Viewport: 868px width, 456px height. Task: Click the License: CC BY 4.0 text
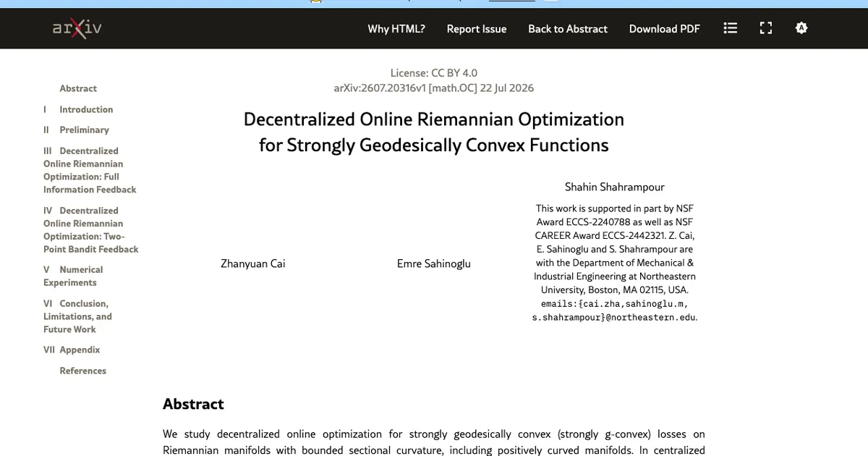click(434, 72)
